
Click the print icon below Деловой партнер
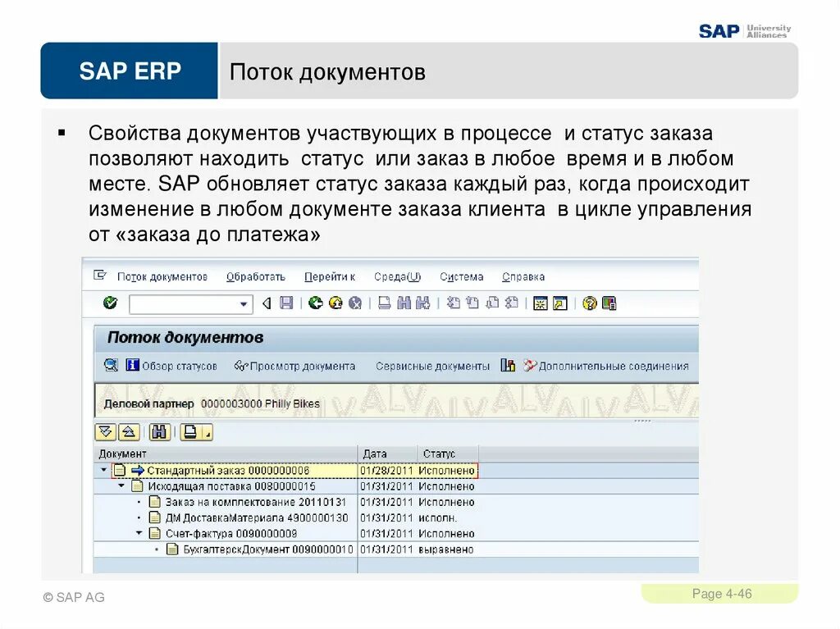(x=191, y=433)
